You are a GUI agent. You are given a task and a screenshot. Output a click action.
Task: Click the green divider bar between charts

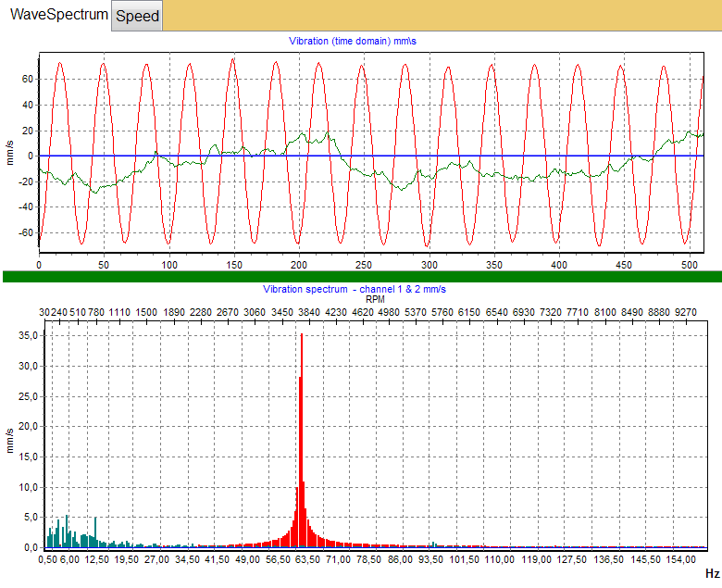coord(362,277)
